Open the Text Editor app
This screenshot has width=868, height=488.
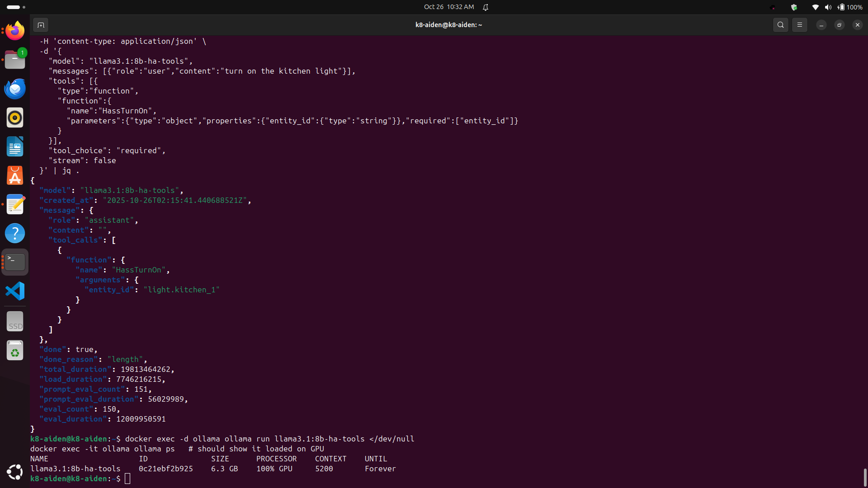pos(15,204)
